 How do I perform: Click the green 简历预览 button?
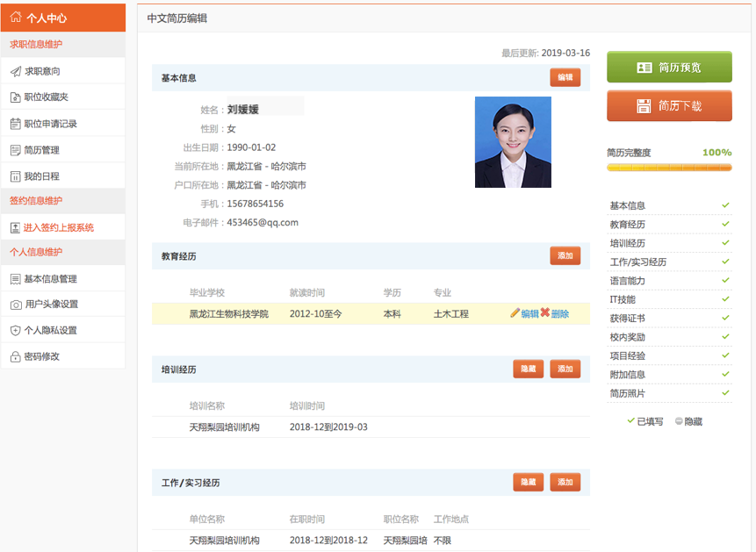coord(669,68)
